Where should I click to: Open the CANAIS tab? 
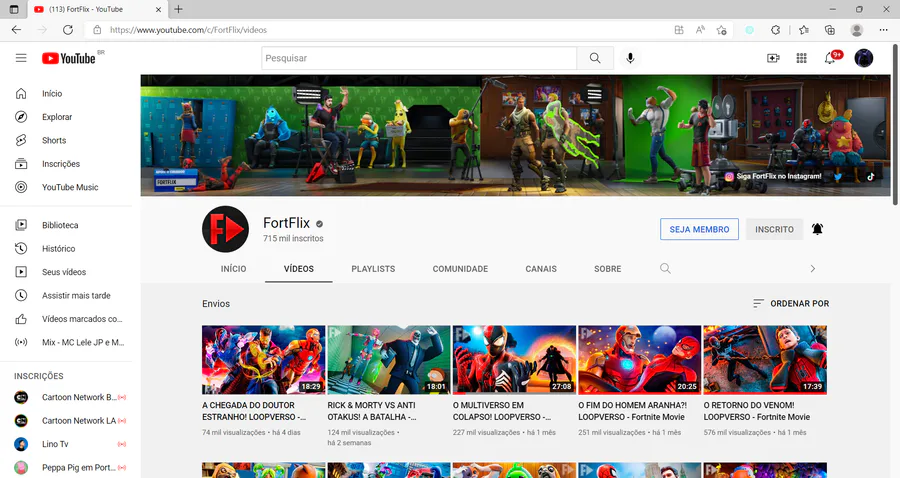pyautogui.click(x=541, y=269)
